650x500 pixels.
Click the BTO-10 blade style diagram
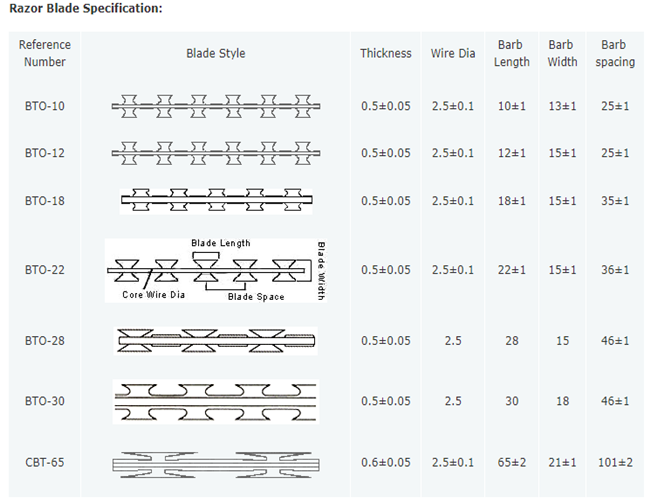point(215,105)
